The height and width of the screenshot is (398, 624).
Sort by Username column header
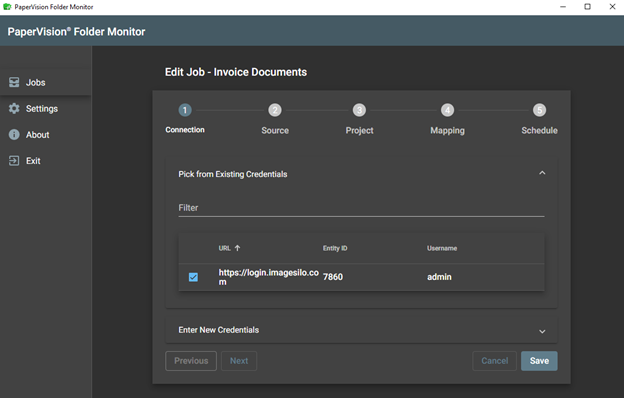click(442, 248)
